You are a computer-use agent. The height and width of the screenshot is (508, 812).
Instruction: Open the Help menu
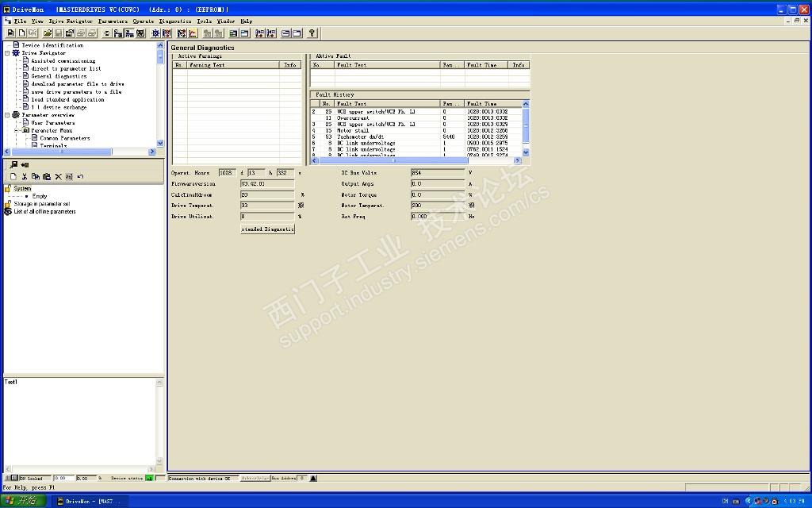(246, 21)
